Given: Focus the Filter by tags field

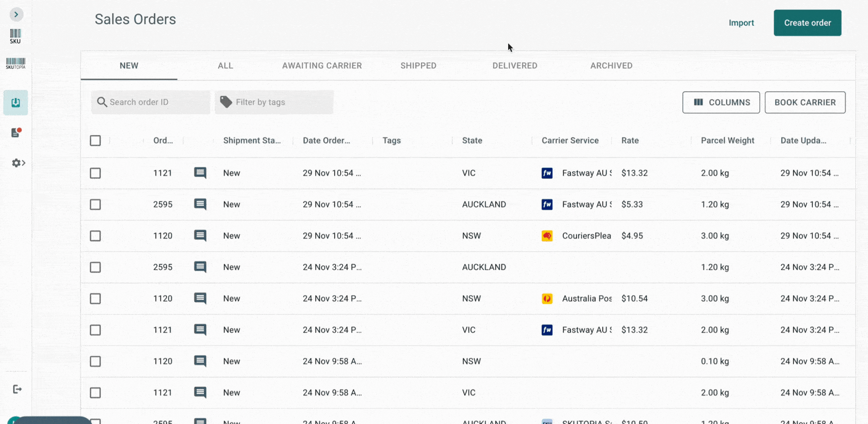Looking at the screenshot, I should pyautogui.click(x=274, y=102).
